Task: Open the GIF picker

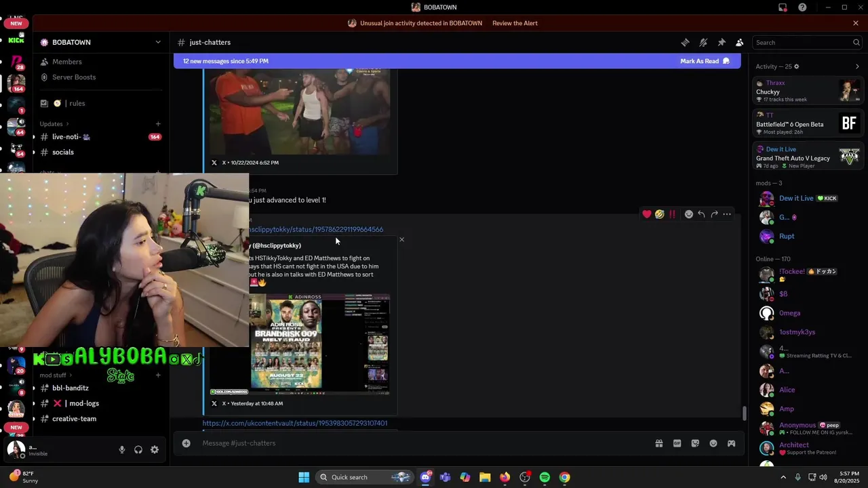Action: [x=677, y=443]
